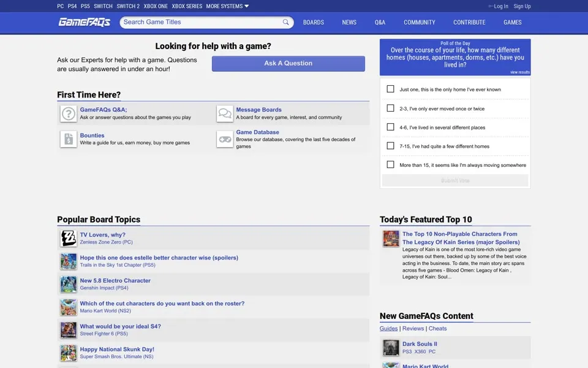The image size is (588, 368).
Task: Open 'What would be your ideal S4?' topic
Action: click(121, 326)
